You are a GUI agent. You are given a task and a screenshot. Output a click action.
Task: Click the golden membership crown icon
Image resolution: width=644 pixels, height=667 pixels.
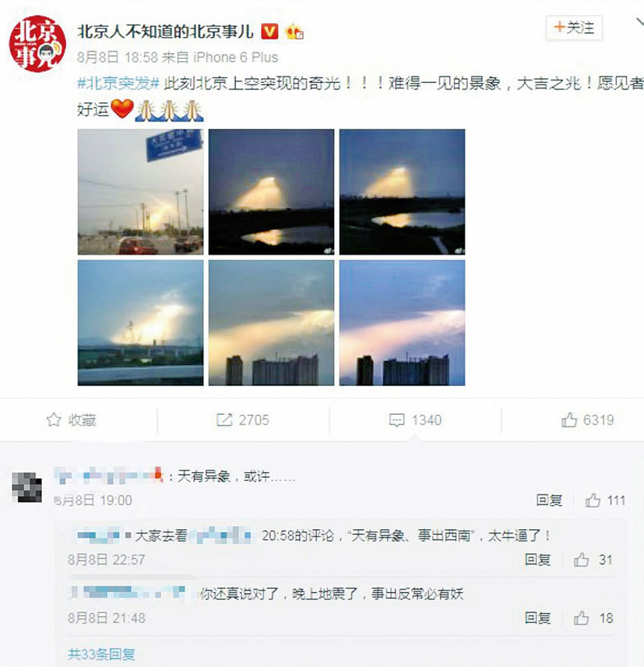[x=294, y=32]
